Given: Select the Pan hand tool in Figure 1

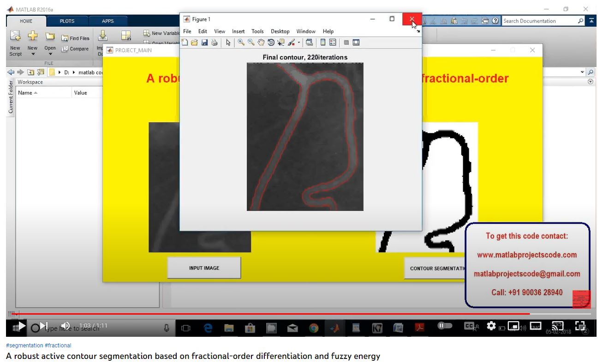Looking at the screenshot, I should pyautogui.click(x=261, y=42).
